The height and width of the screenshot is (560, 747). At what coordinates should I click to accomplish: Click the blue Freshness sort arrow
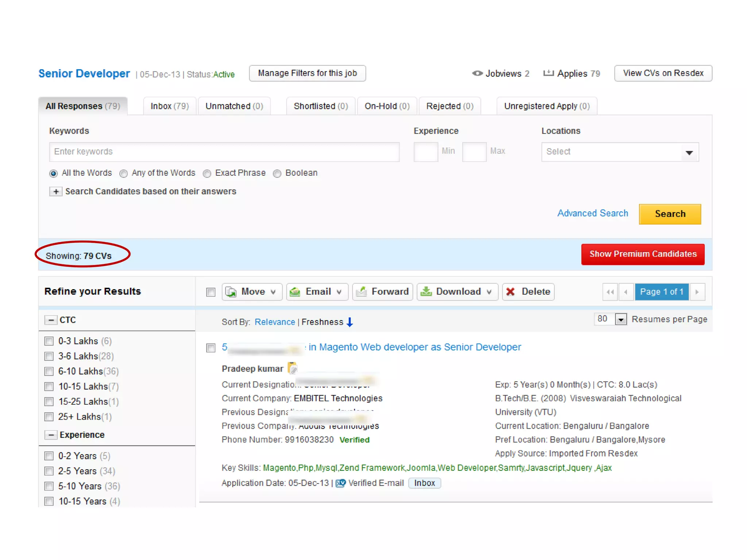tap(350, 322)
